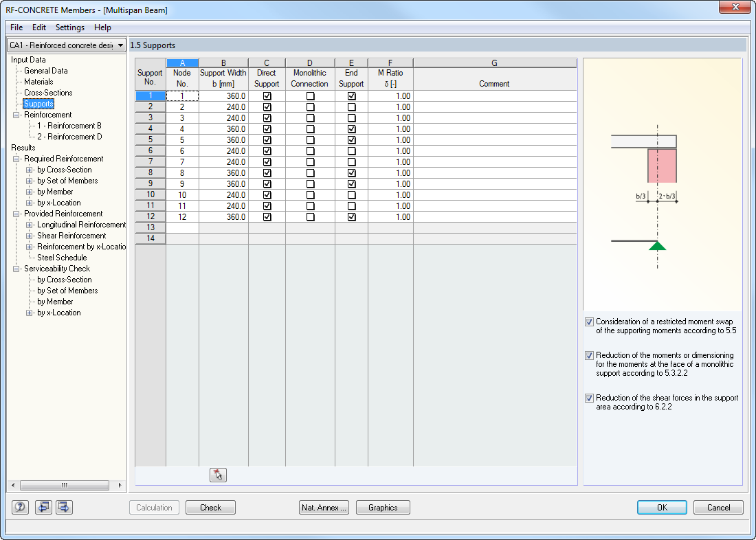Open the File menu
The image size is (756, 540).
point(16,27)
